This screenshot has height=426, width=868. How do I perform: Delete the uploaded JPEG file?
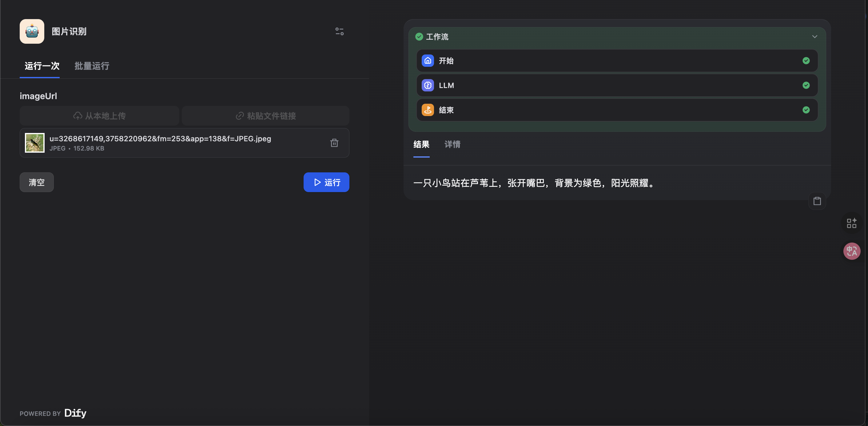[x=334, y=143]
